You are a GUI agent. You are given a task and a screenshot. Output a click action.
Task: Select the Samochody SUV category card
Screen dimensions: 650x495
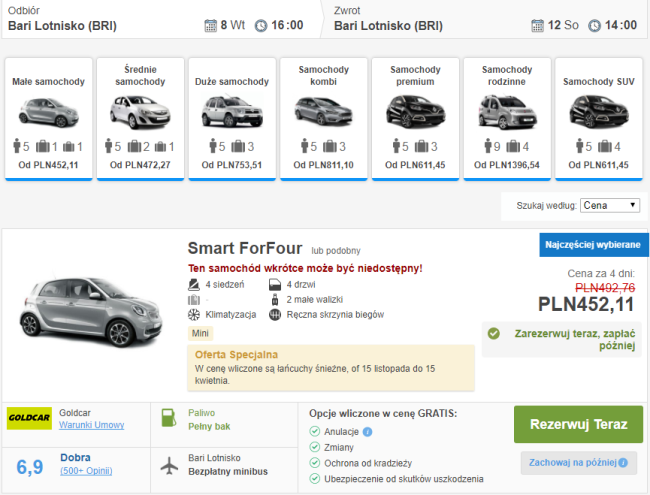coord(599,119)
